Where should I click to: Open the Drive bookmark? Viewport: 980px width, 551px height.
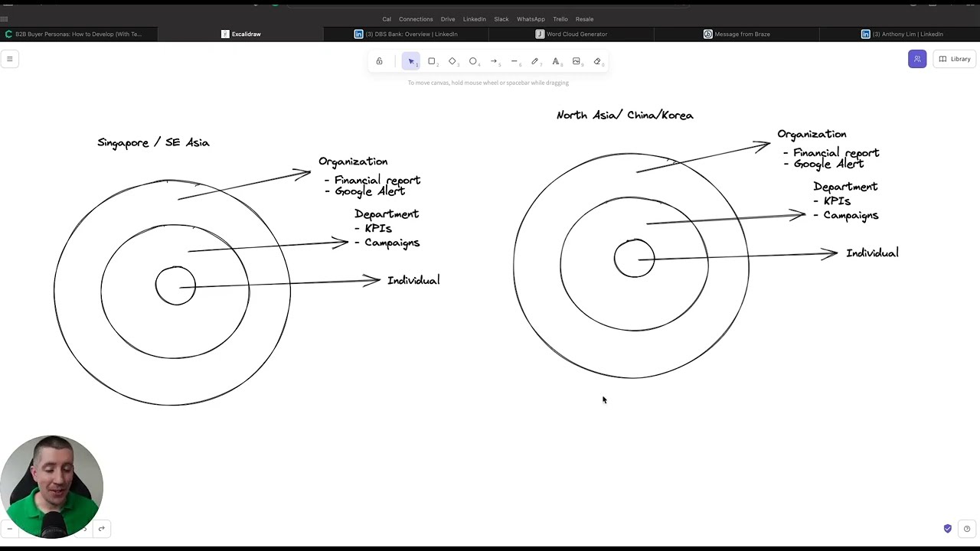tap(448, 19)
